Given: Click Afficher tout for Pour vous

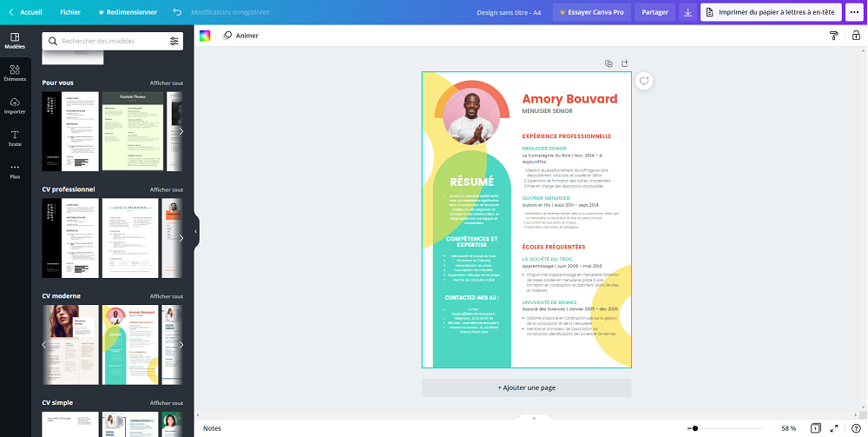Looking at the screenshot, I should (x=167, y=83).
